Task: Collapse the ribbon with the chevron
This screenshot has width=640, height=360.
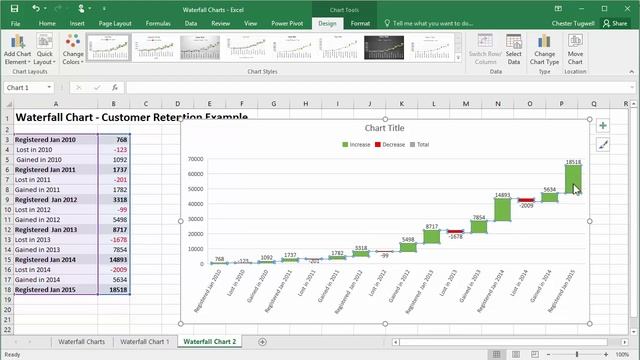Action: 631,72
